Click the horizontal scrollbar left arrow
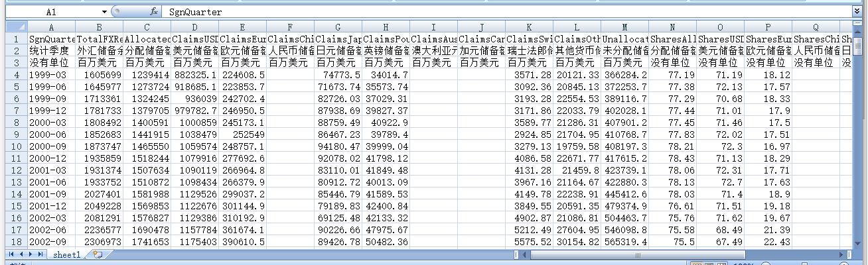868x265 pixels. [526, 254]
